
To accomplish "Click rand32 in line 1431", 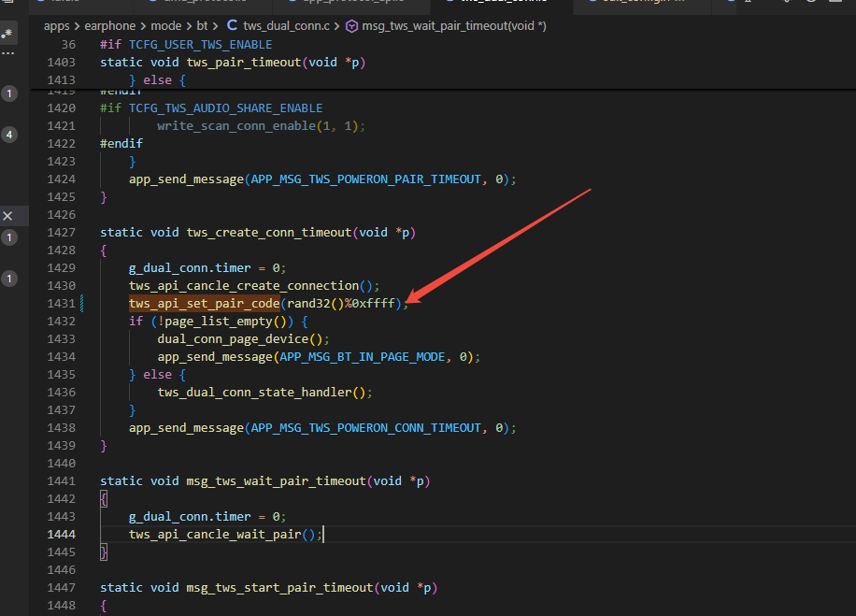I will [308, 303].
